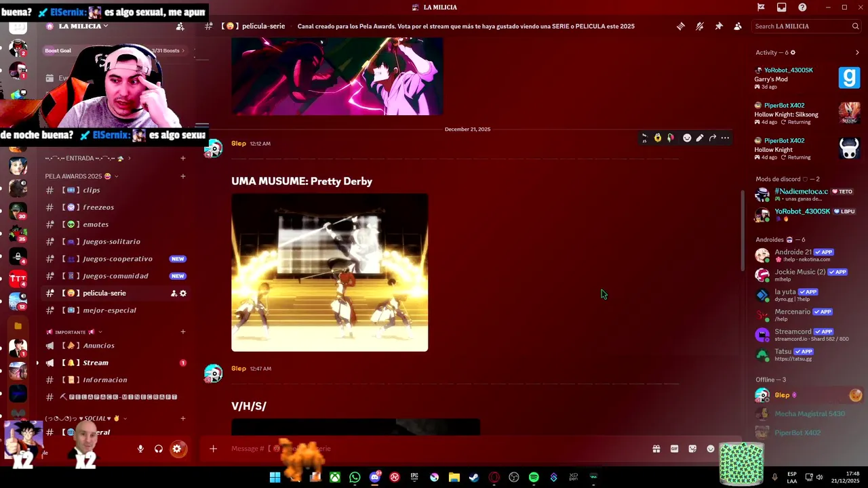Expand Activity panel chevron arrow
This screenshot has width=868, height=488.
(x=857, y=53)
